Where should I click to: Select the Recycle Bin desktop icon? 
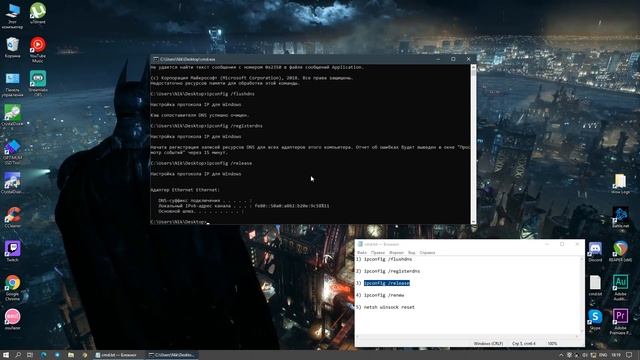[x=12, y=47]
